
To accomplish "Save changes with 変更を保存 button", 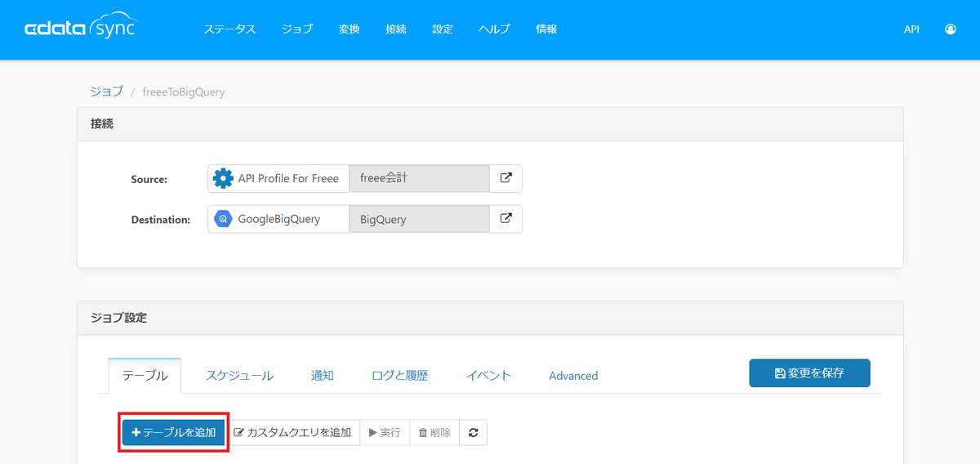I will click(x=809, y=373).
